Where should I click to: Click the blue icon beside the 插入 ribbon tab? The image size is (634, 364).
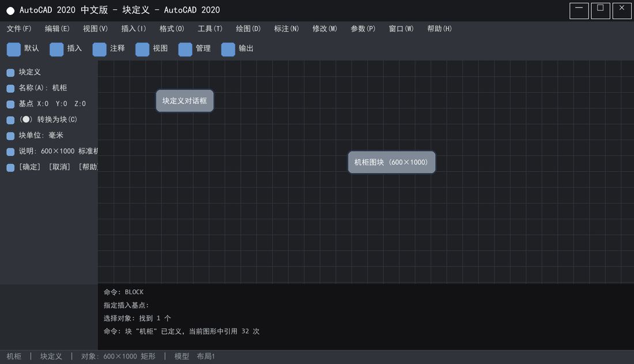(x=56, y=50)
